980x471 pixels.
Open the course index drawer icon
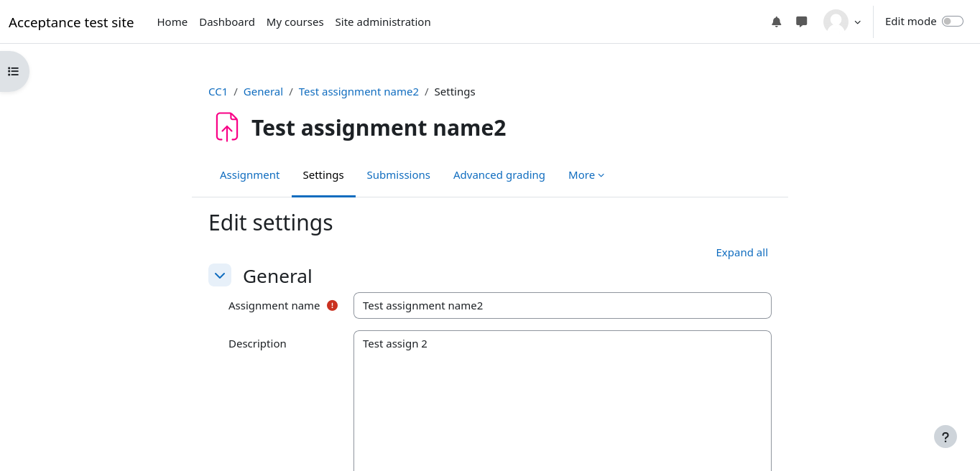pyautogui.click(x=13, y=72)
